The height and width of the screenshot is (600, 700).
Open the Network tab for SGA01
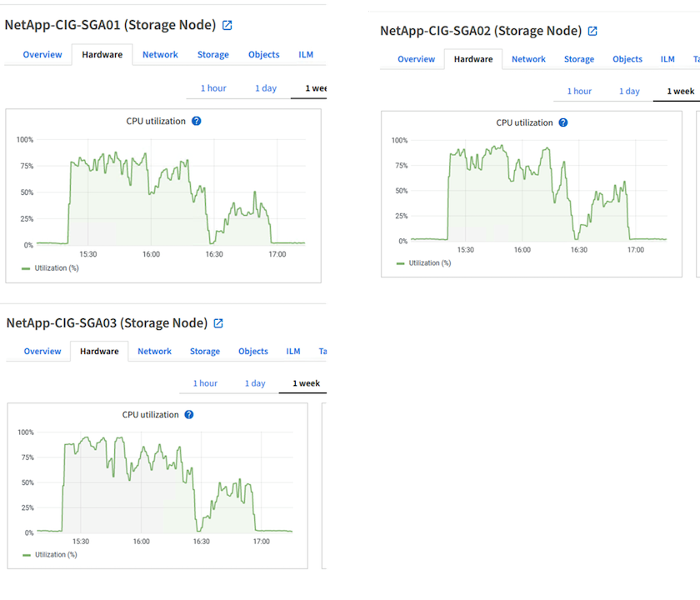click(160, 55)
